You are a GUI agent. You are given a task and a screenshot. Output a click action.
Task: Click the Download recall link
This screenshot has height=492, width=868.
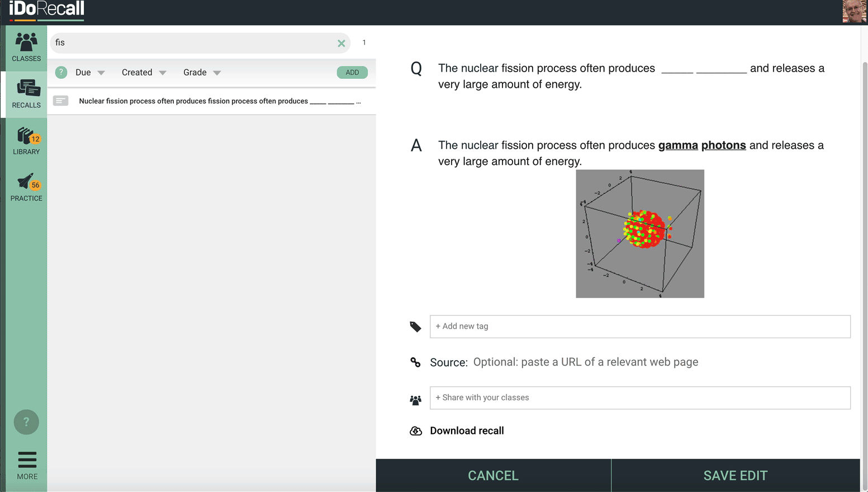467,431
